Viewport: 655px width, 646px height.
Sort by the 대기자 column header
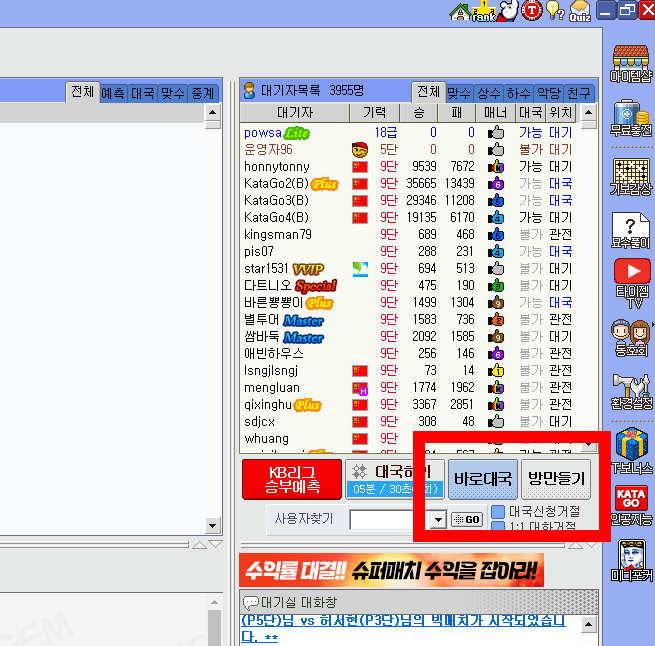(x=295, y=112)
